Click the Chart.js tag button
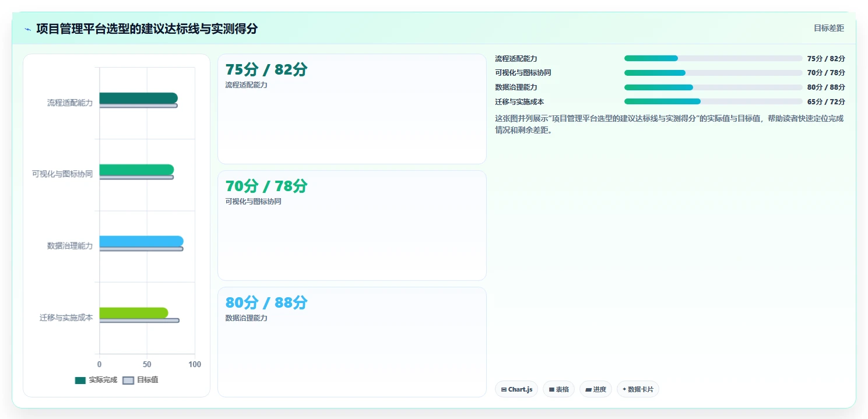Image resolution: width=868 pixels, height=419 pixels. pos(516,389)
